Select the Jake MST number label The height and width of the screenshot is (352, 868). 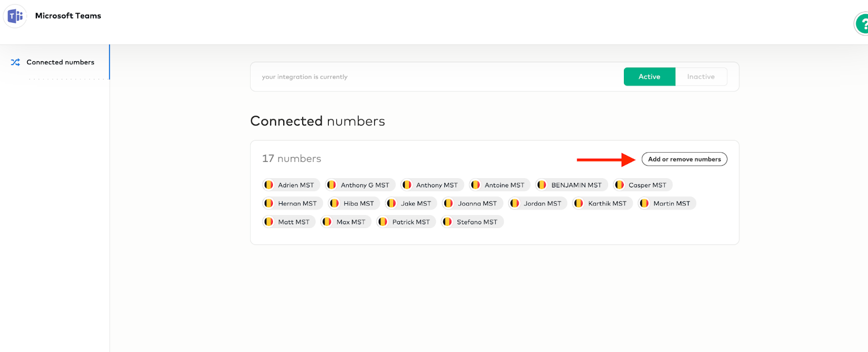pyautogui.click(x=416, y=204)
